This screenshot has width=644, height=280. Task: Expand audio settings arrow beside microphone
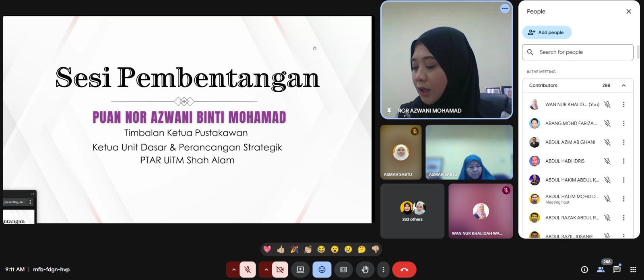point(233,270)
